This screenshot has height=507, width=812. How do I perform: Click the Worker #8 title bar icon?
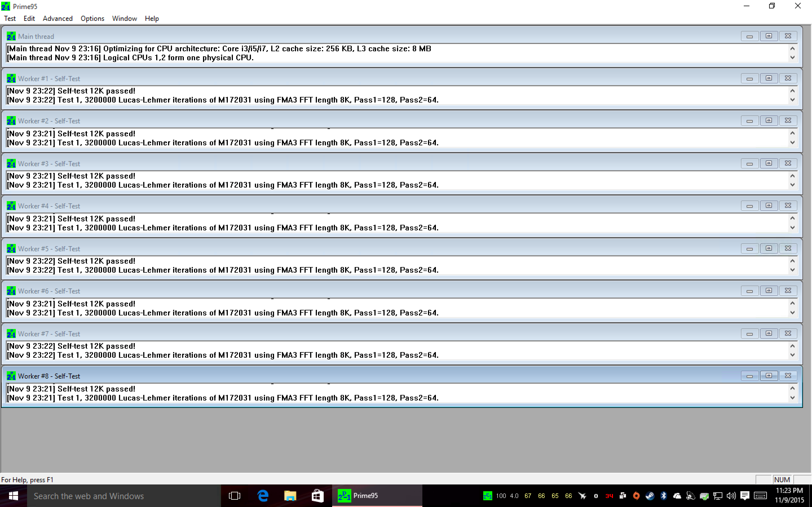[x=11, y=376]
